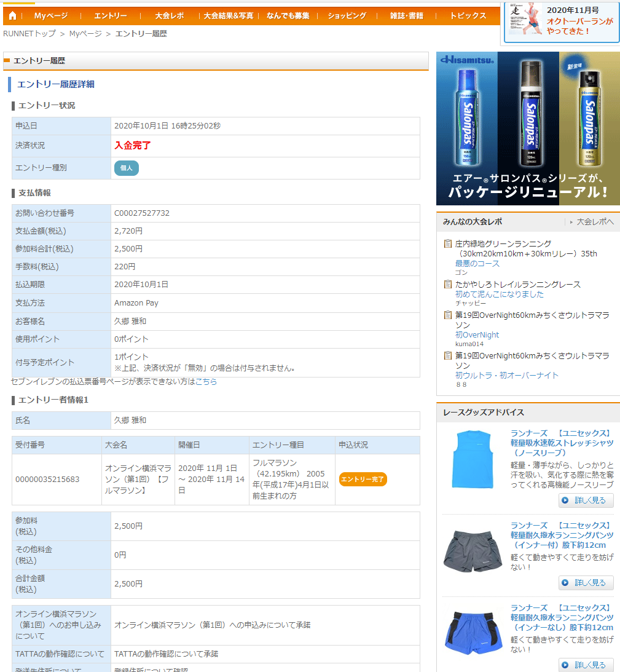This screenshot has height=672, width=620.
Task: Open the 初めて泥んこになりました report link
Action: pos(499,294)
